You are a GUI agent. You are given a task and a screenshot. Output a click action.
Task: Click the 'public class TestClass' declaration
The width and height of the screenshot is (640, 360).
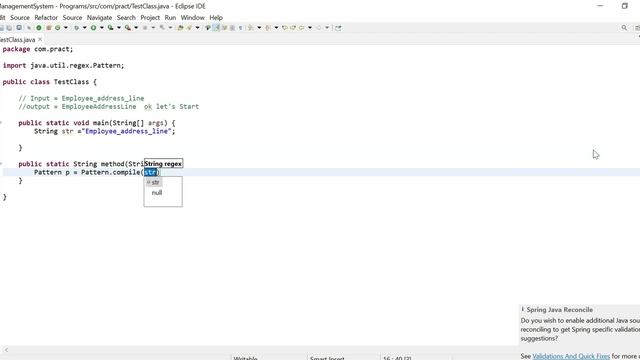[x=49, y=82]
